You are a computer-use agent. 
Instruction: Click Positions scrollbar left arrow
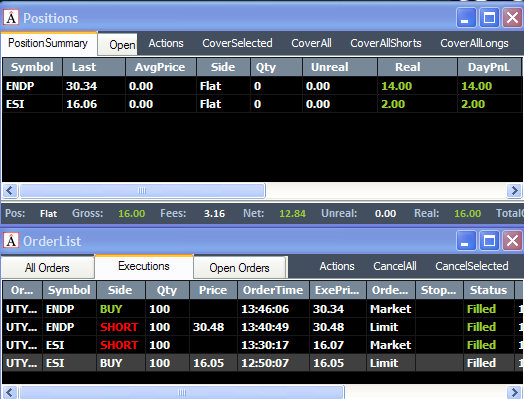(x=10, y=191)
